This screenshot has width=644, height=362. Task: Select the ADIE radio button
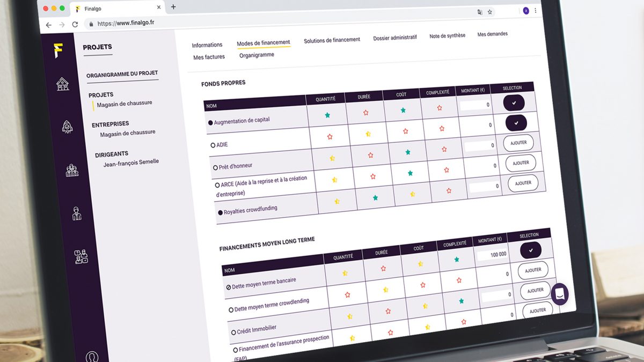coord(213,145)
